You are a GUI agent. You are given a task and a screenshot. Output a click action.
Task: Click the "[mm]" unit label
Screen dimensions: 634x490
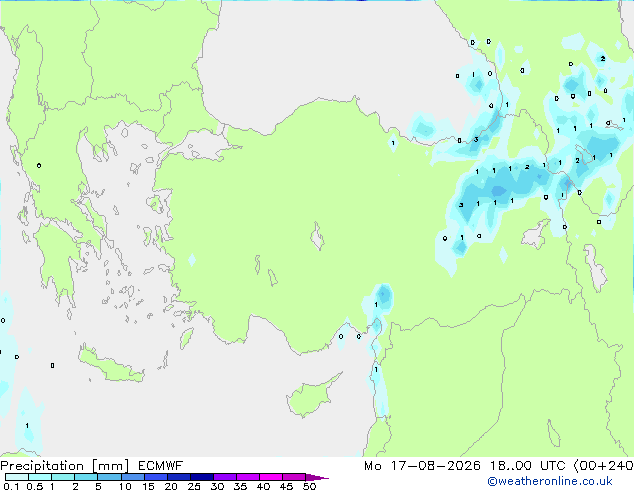coord(110,466)
